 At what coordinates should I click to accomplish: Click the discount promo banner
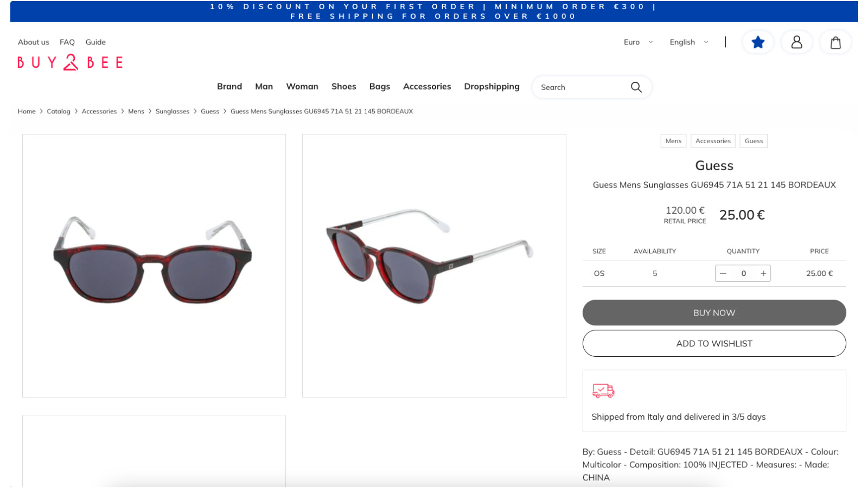click(434, 11)
